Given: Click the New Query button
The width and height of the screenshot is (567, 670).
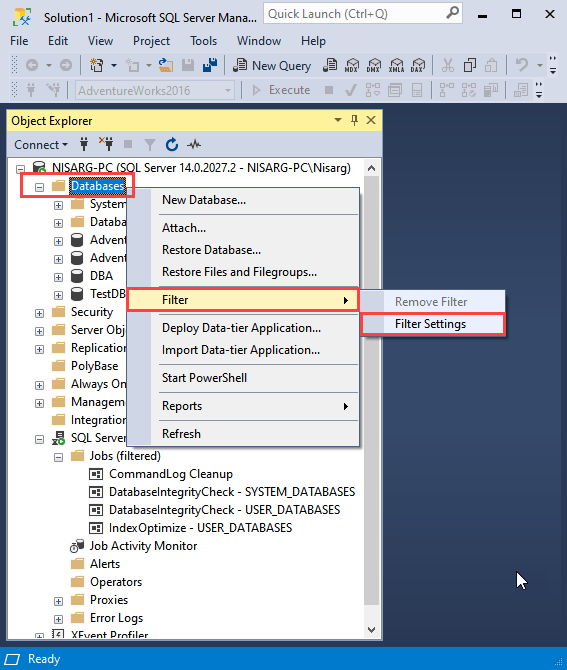Looking at the screenshot, I should pos(272,65).
